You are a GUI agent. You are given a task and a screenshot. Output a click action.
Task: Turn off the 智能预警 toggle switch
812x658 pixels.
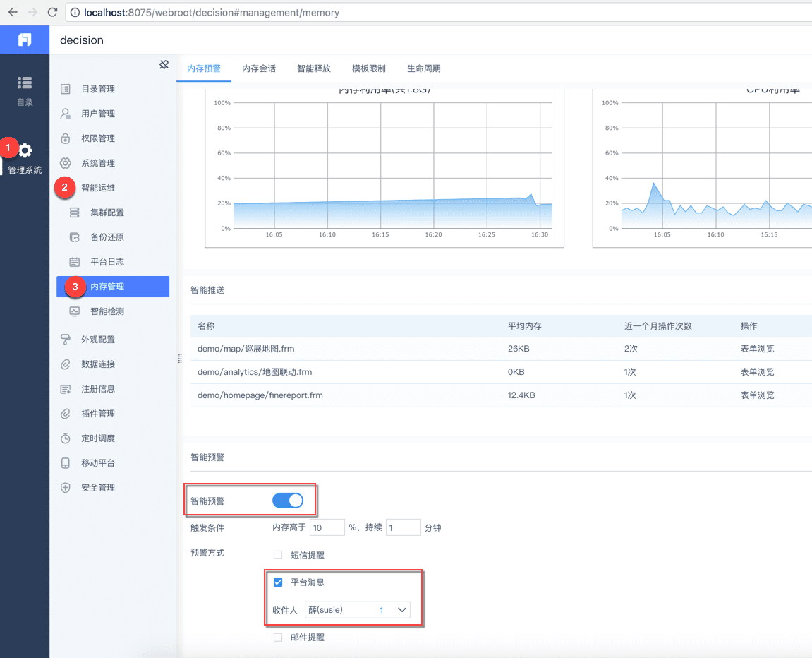point(288,501)
